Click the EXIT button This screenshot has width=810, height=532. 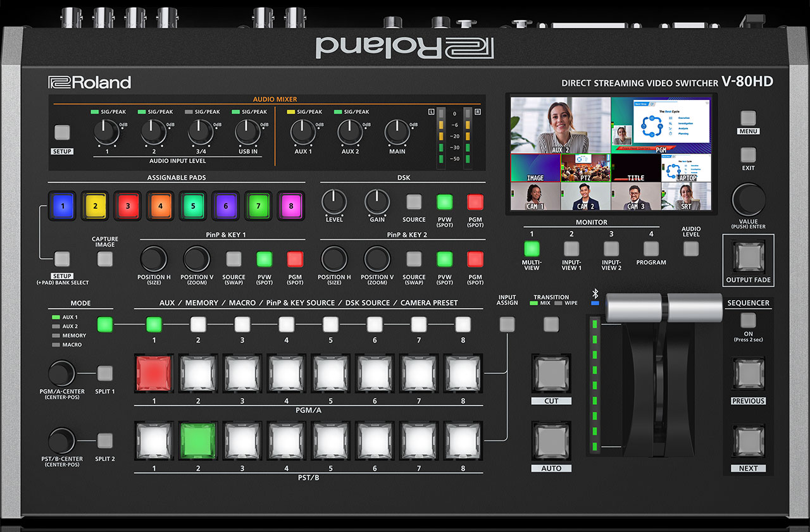tap(749, 155)
